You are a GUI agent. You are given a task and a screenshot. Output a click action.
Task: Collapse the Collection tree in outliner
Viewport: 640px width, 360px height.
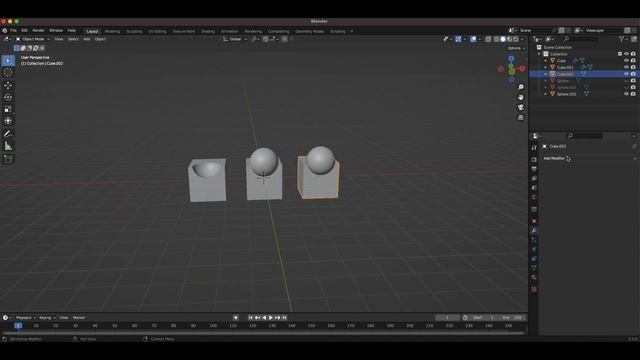click(539, 54)
